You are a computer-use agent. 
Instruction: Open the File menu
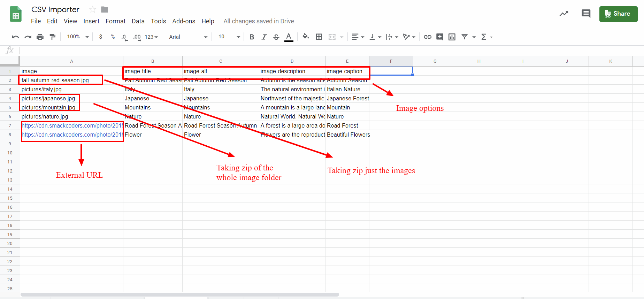[36, 21]
